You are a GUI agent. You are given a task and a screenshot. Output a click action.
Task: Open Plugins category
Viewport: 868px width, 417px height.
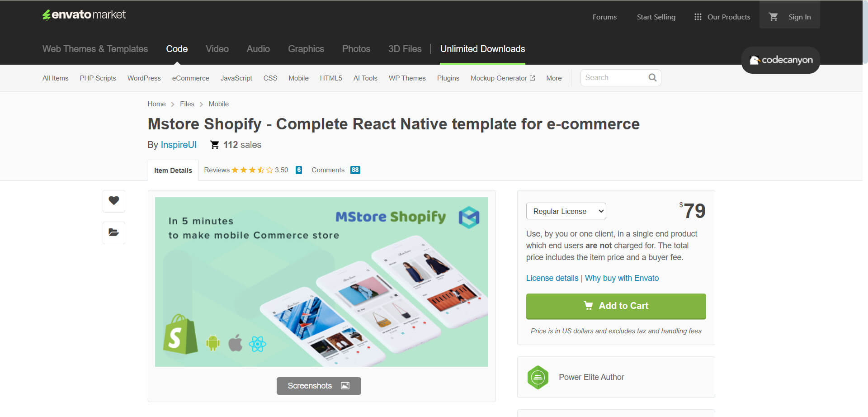448,78
